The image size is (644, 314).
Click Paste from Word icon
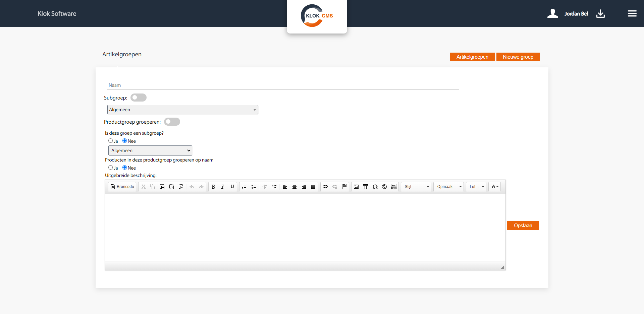tap(181, 187)
